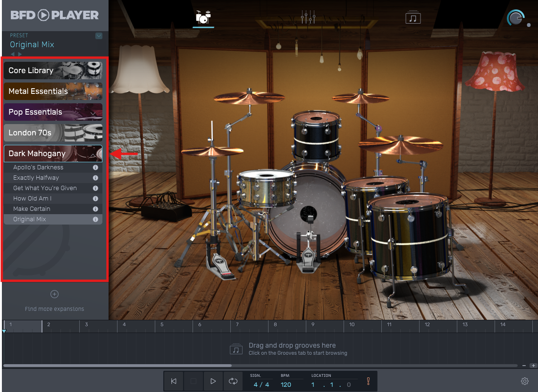Show info for How Old Am I
This screenshot has height=392, width=538.
coord(95,198)
